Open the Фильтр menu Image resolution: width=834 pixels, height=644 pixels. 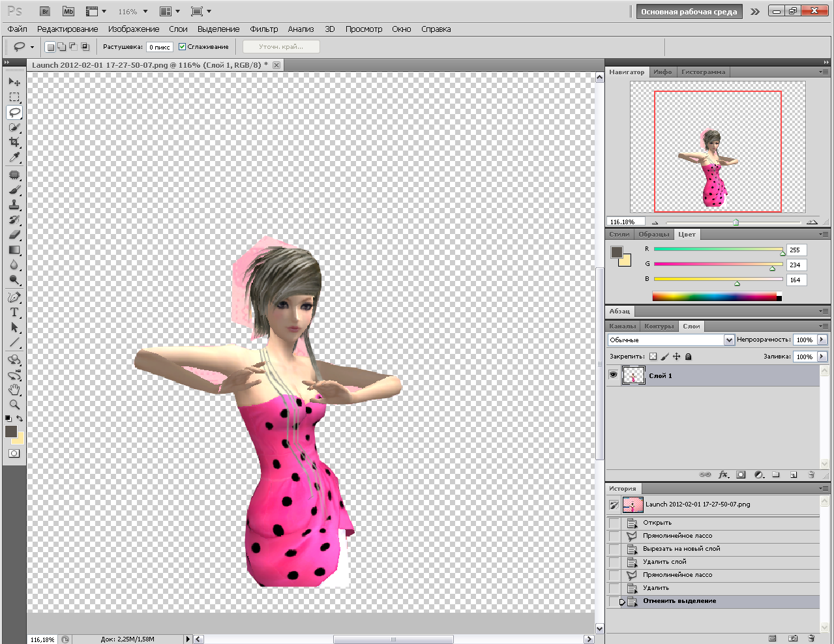click(263, 29)
